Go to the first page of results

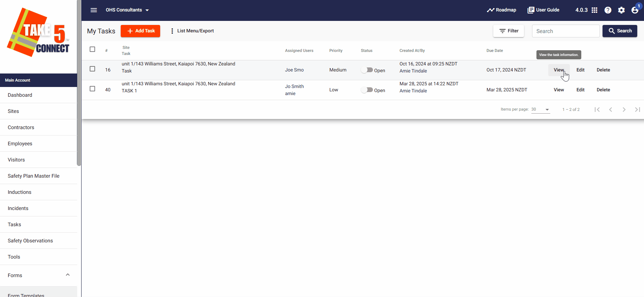[597, 110]
